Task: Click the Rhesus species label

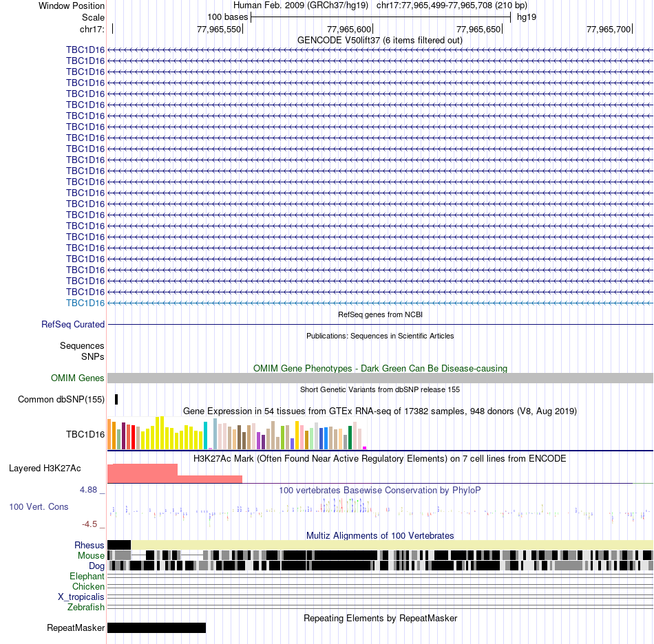Action: (89, 545)
